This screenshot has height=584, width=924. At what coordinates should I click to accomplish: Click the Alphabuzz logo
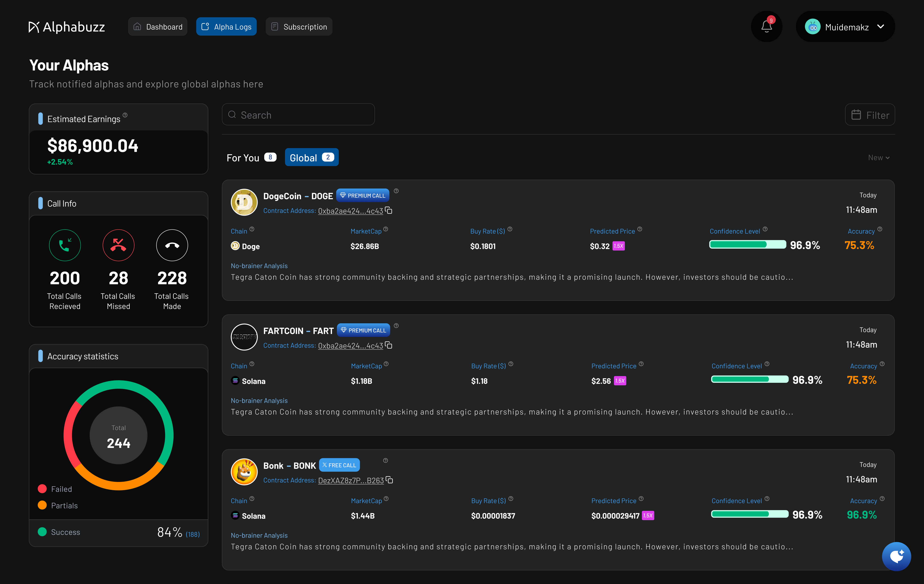67,27
